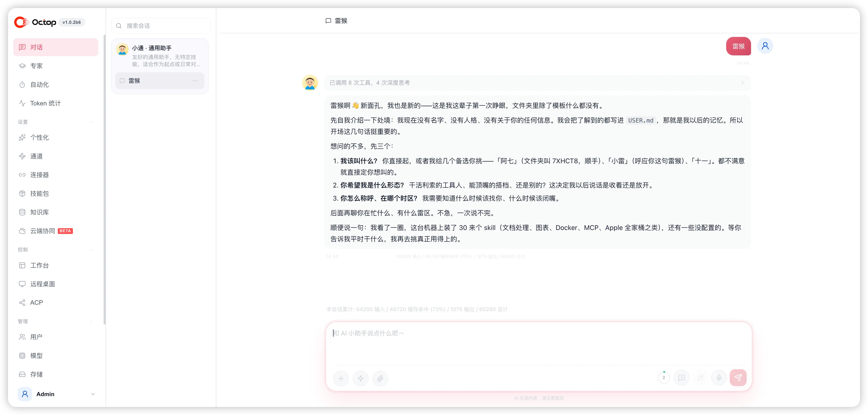The image size is (868, 415).
Task: Click the lightning bolt quick action icon
Action: point(361,378)
